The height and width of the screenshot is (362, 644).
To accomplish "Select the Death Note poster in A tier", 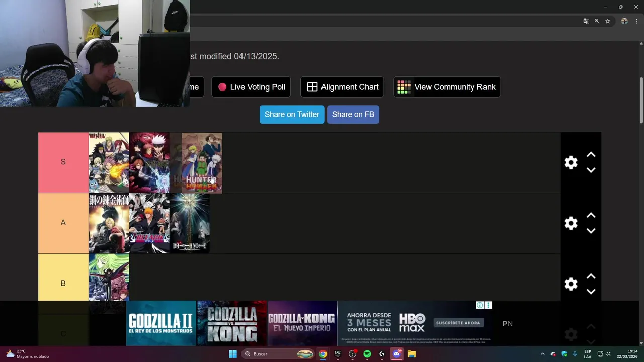I will [x=190, y=223].
